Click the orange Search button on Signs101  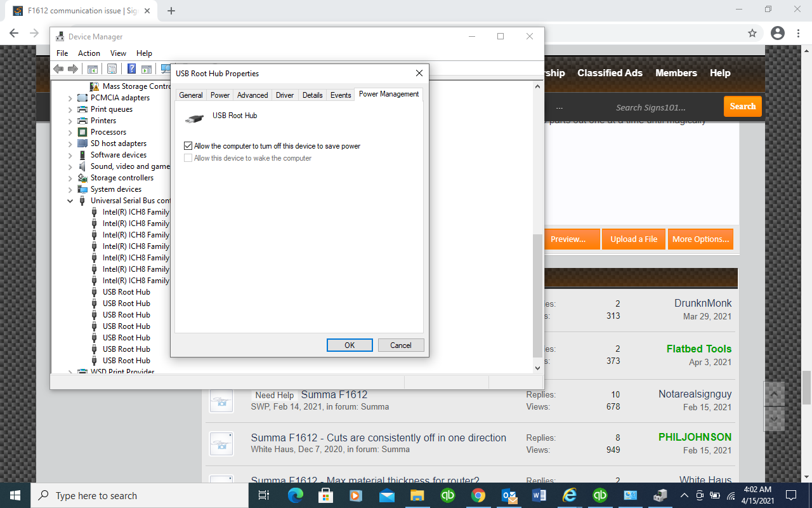tap(742, 106)
